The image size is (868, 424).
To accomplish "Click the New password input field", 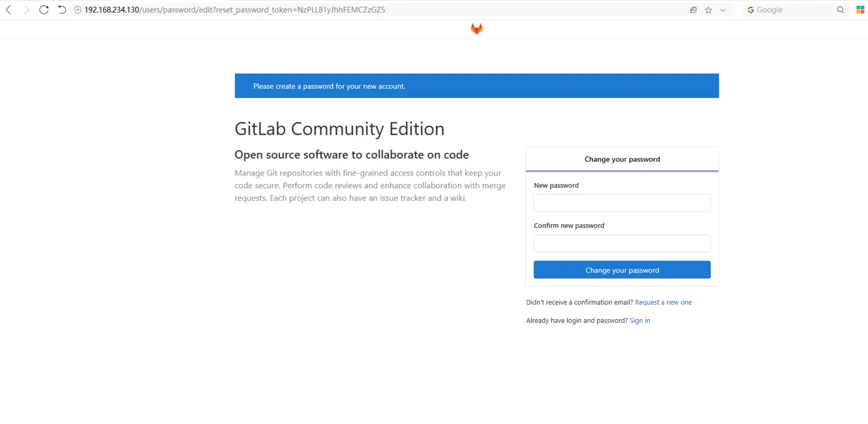I will point(621,203).
